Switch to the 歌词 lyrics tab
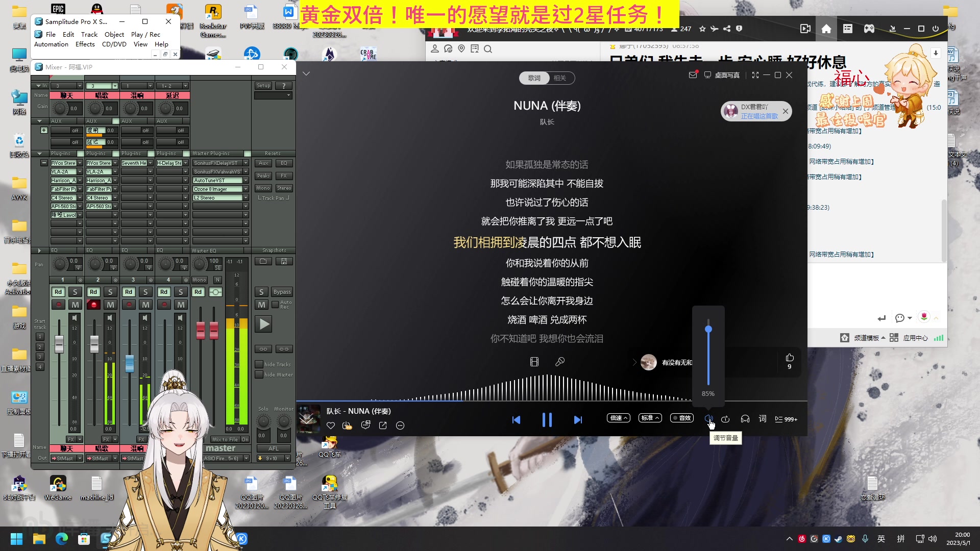 coord(534,78)
